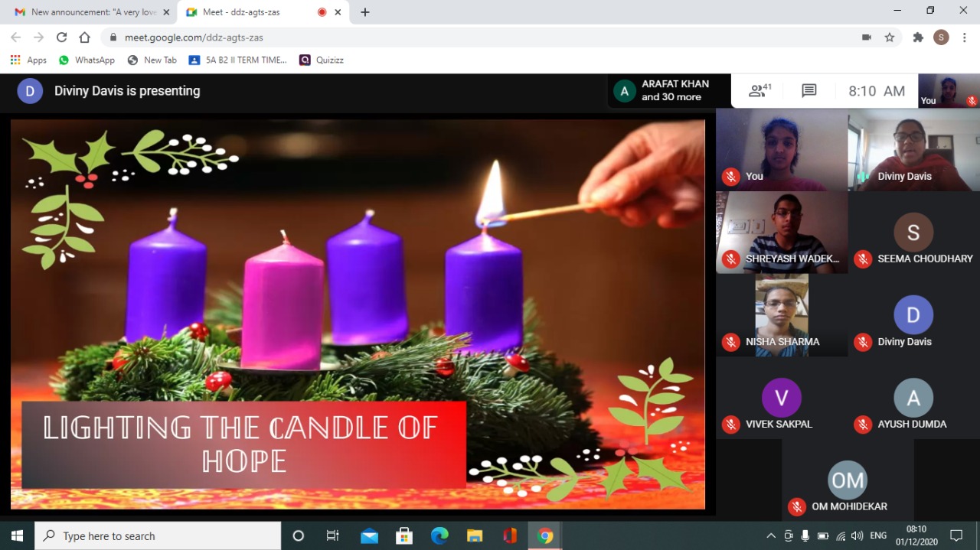Open the WhatsApp bookmark
This screenshot has height=550, width=980.
pos(87,60)
